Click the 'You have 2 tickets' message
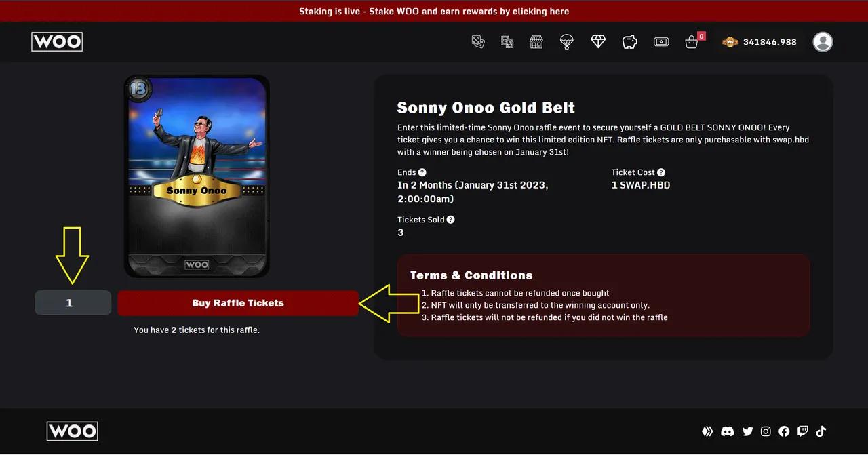The height and width of the screenshot is (455, 868). (197, 330)
